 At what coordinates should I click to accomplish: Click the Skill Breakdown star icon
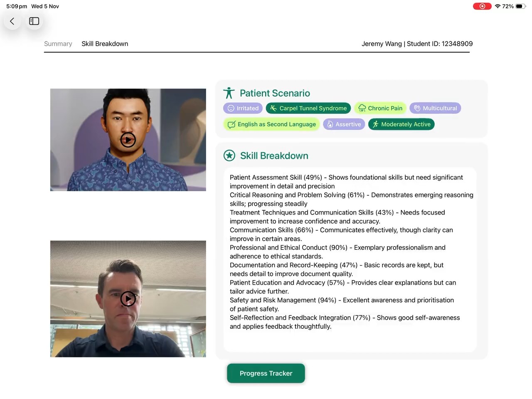[x=229, y=155]
